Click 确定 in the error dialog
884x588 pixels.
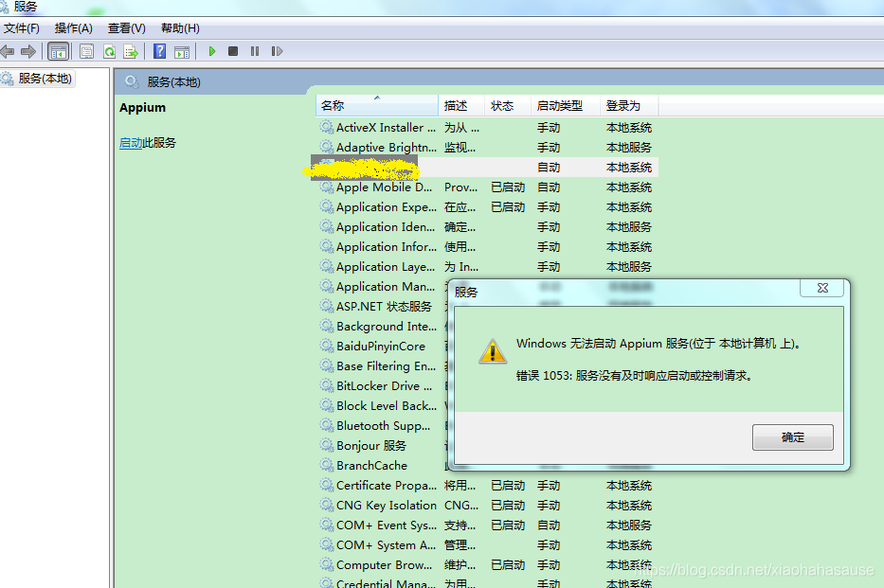793,437
